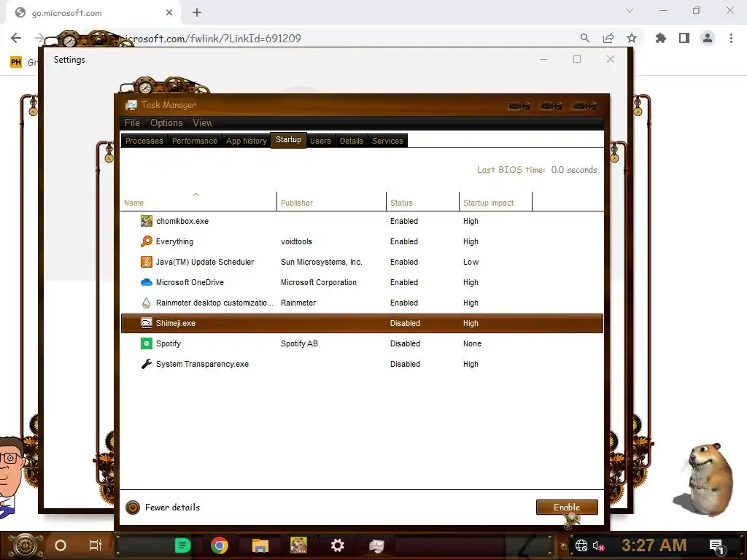Click the muted speaker tray icon
The image size is (747, 560).
pyautogui.click(x=598, y=545)
